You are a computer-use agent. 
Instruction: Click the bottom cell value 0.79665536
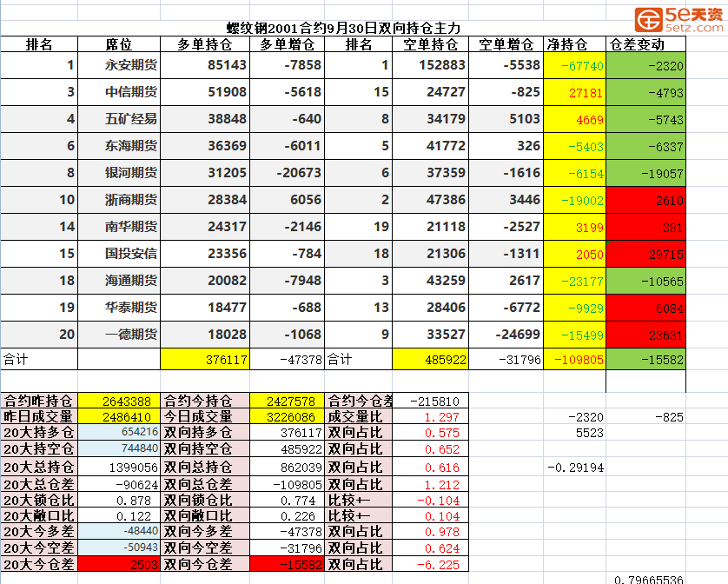click(645, 579)
